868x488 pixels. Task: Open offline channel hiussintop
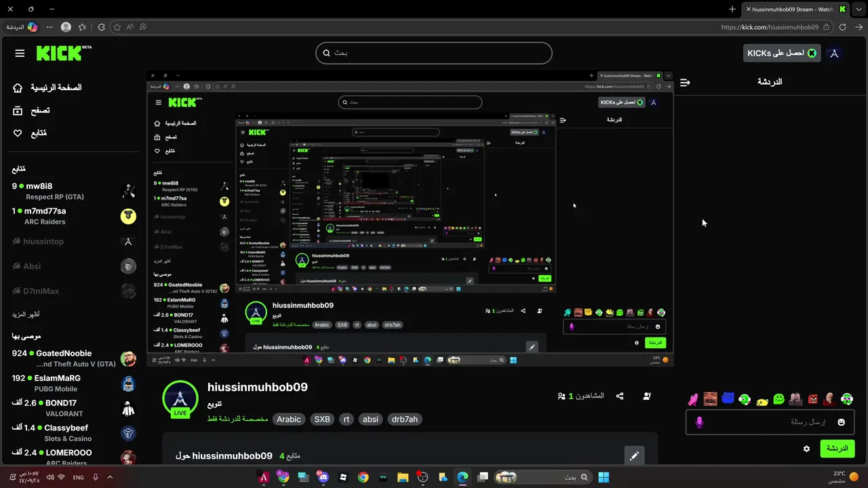(75, 241)
